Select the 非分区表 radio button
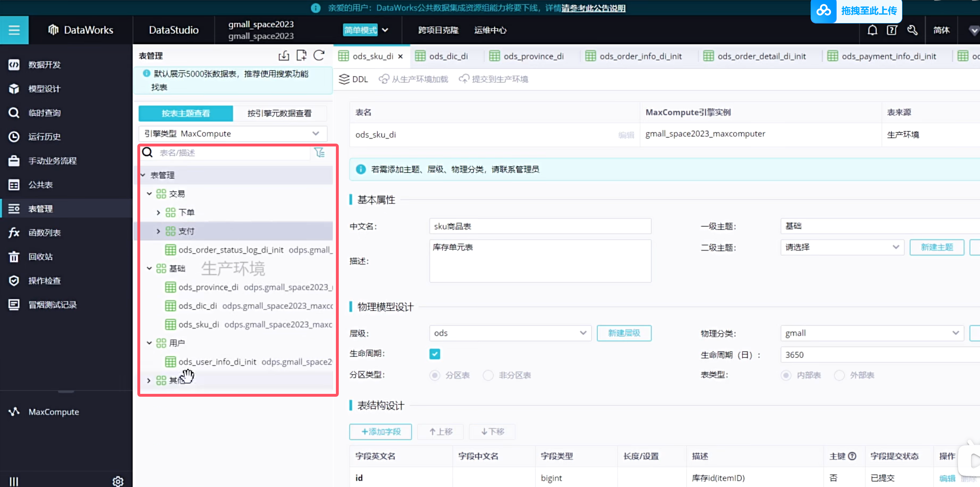Image resolution: width=980 pixels, height=487 pixels. click(488, 375)
